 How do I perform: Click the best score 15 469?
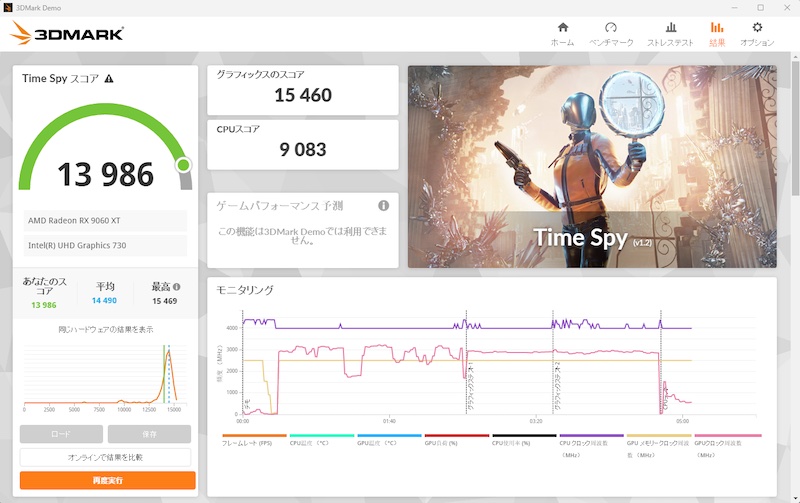click(x=164, y=301)
